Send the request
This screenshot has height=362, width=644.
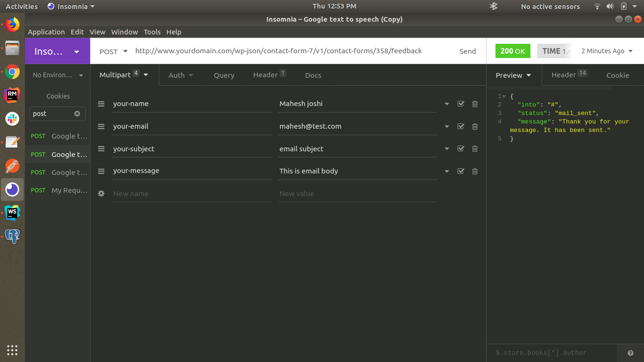tap(468, 51)
